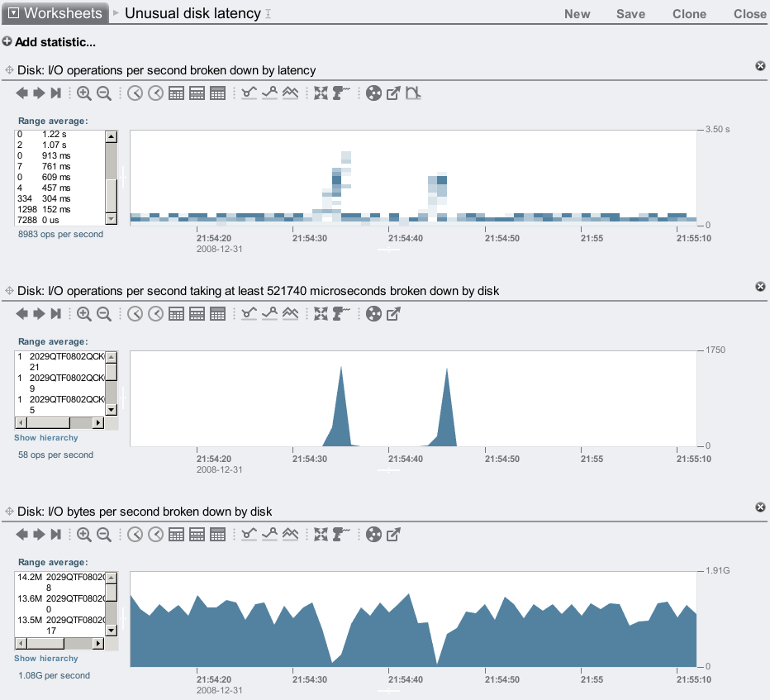Export data from the latency breakdown panel
The height and width of the screenshot is (700, 770).
[394, 93]
